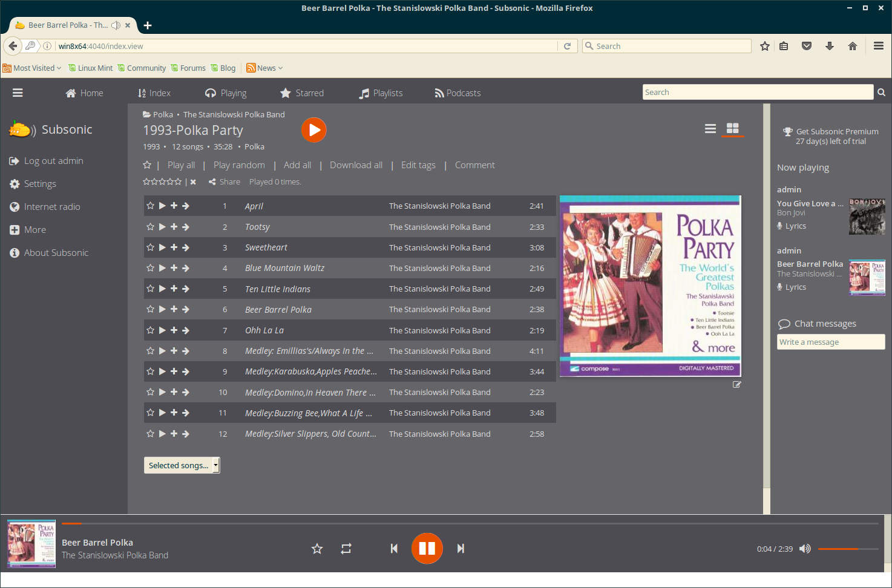Image resolution: width=892 pixels, height=588 pixels.
Task: Star the song April
Action: pos(150,206)
